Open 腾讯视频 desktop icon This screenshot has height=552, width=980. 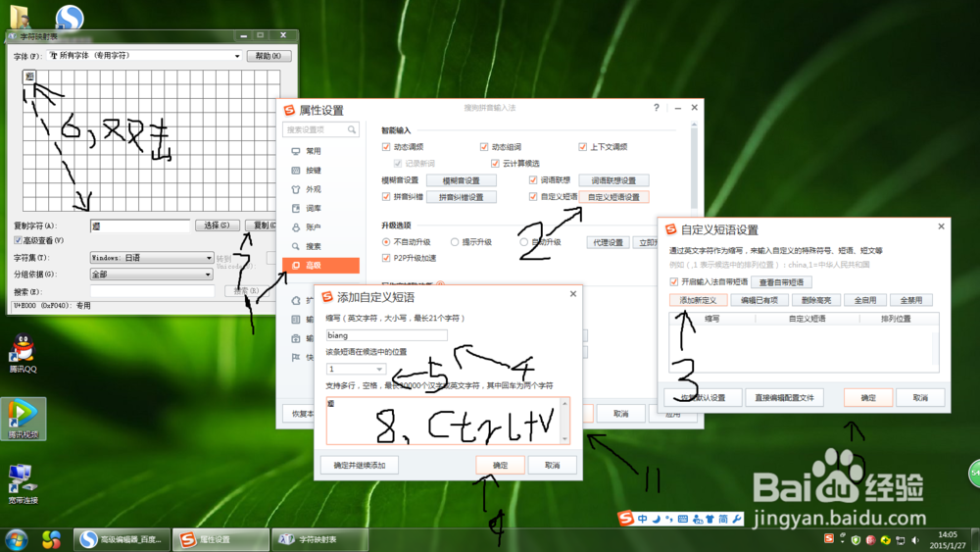point(24,419)
